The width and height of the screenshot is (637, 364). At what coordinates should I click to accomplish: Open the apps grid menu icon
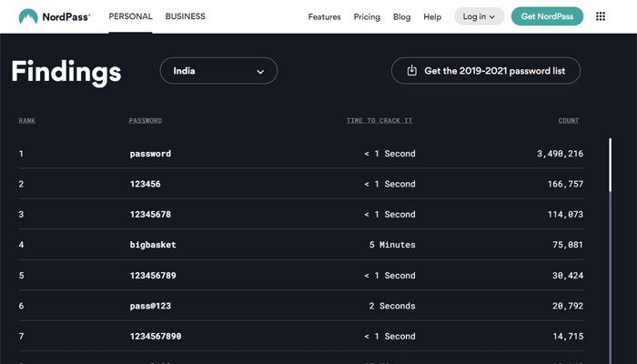pyautogui.click(x=601, y=16)
